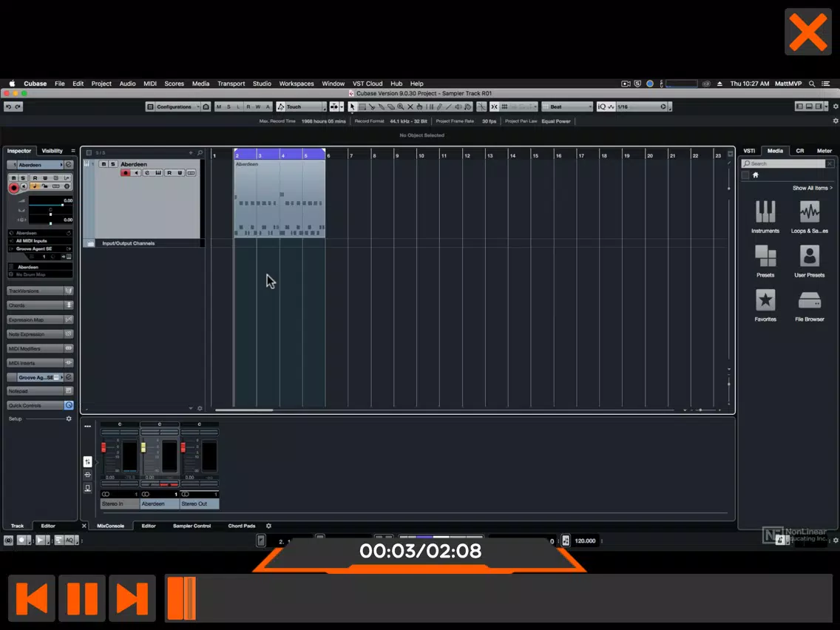
Task: Open the MIDI menu
Action: pyautogui.click(x=150, y=84)
